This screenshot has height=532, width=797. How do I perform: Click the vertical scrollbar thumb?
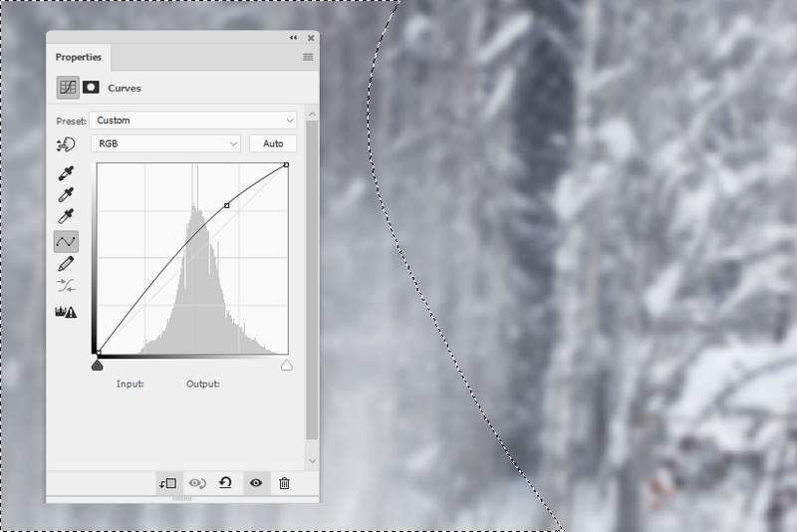tap(312, 280)
